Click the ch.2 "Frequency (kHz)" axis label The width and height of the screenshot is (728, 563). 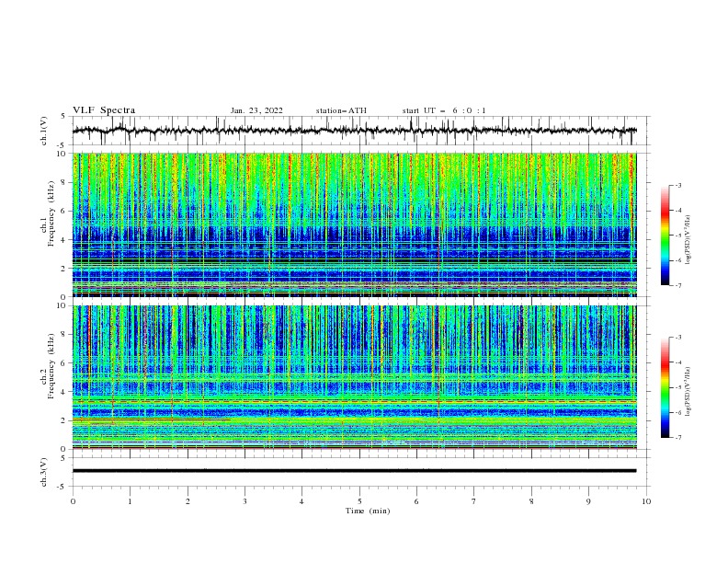tap(51, 366)
